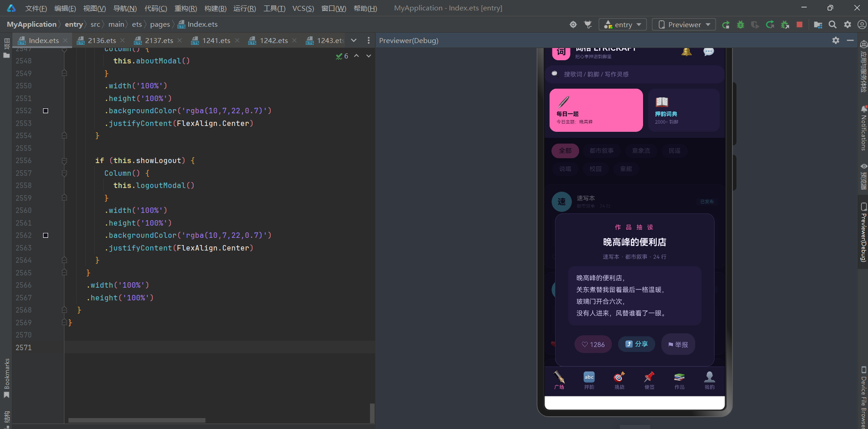Click the lyric search field in preview

(x=634, y=74)
